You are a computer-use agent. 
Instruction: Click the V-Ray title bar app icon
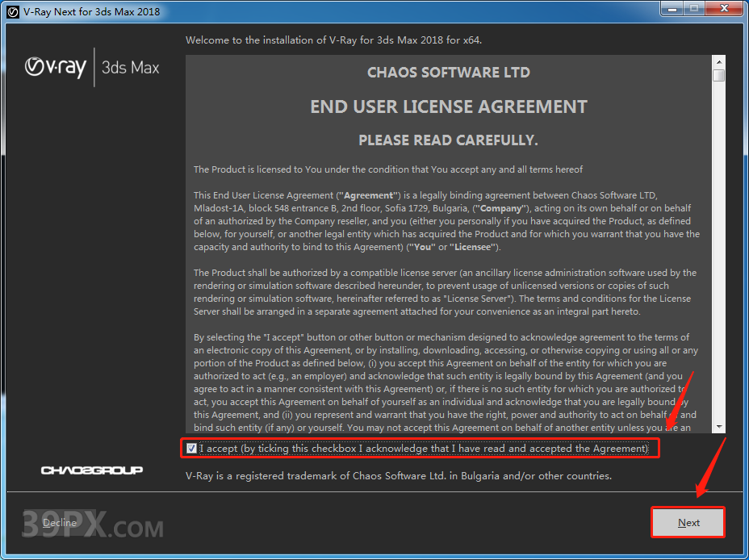[13, 11]
